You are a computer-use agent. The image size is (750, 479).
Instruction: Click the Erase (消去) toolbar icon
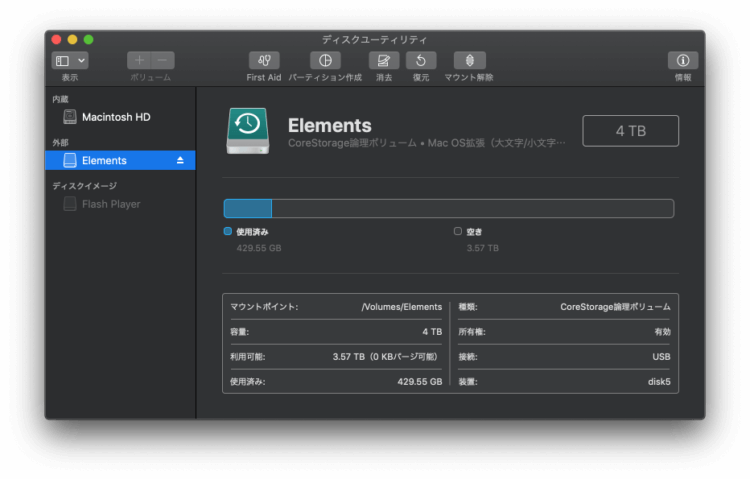tap(384, 61)
